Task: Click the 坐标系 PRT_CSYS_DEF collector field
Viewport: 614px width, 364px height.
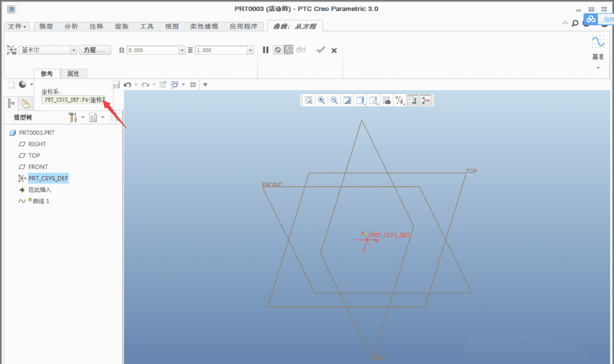Action: (74, 100)
